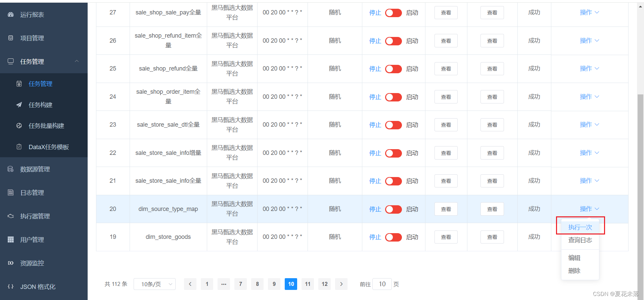Image resolution: width=644 pixels, height=300 pixels.
Task: Toggle the switch for sale_store_sale_info增量
Action: click(394, 153)
